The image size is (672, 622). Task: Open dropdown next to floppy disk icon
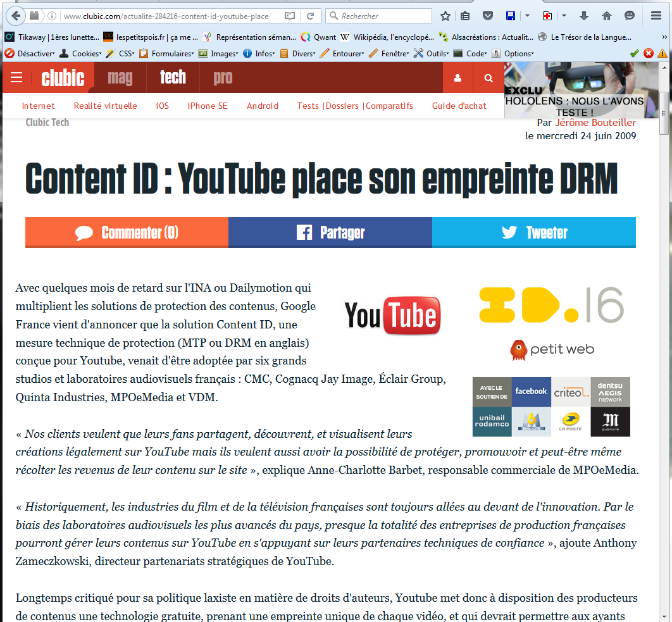tap(528, 16)
